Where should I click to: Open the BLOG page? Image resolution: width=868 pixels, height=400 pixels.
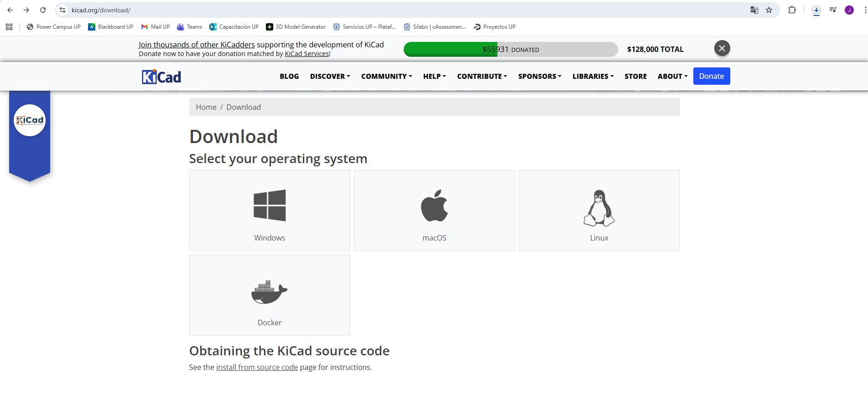[289, 77]
